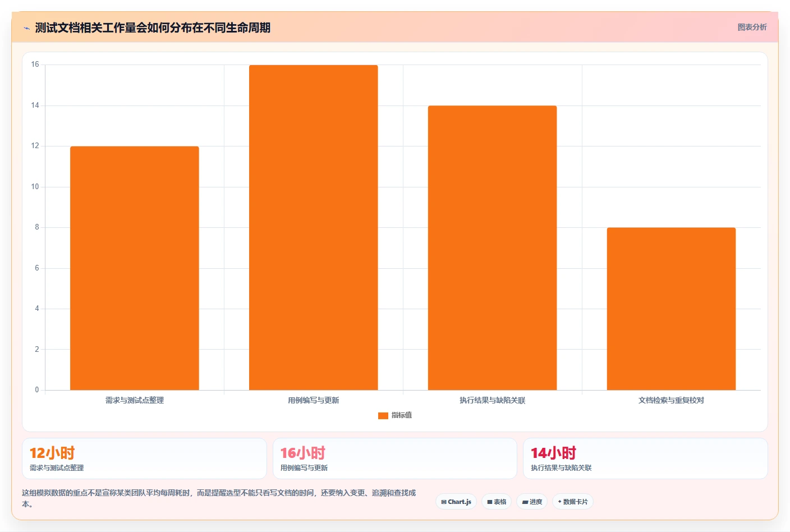This screenshot has width=790, height=532.
Task: Click the 用例编写与更新 axis label
Action: click(314, 400)
